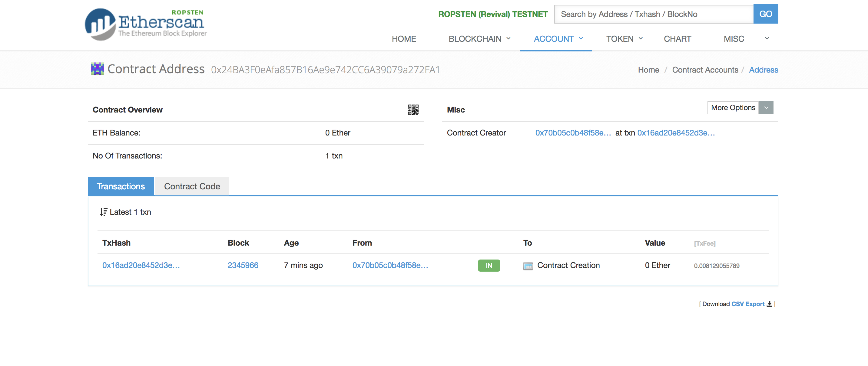This screenshot has height=366, width=868.
Task: Click the full contract address text
Action: pyautogui.click(x=326, y=70)
